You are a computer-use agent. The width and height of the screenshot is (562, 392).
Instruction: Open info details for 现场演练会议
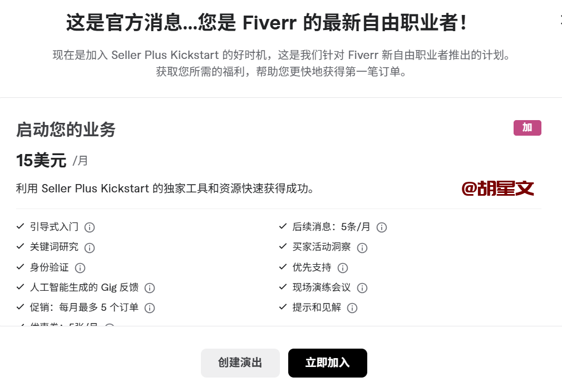(362, 287)
